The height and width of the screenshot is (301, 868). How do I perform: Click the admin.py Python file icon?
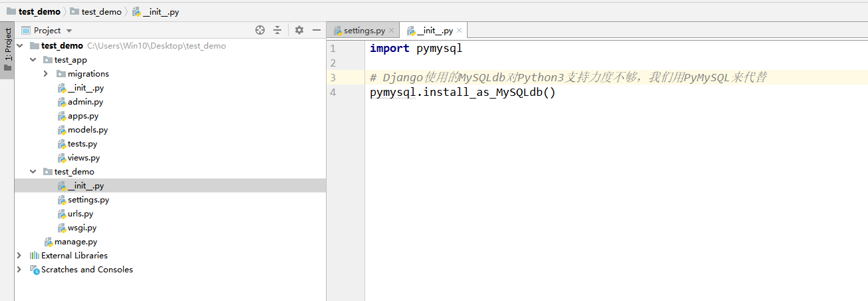click(x=62, y=102)
